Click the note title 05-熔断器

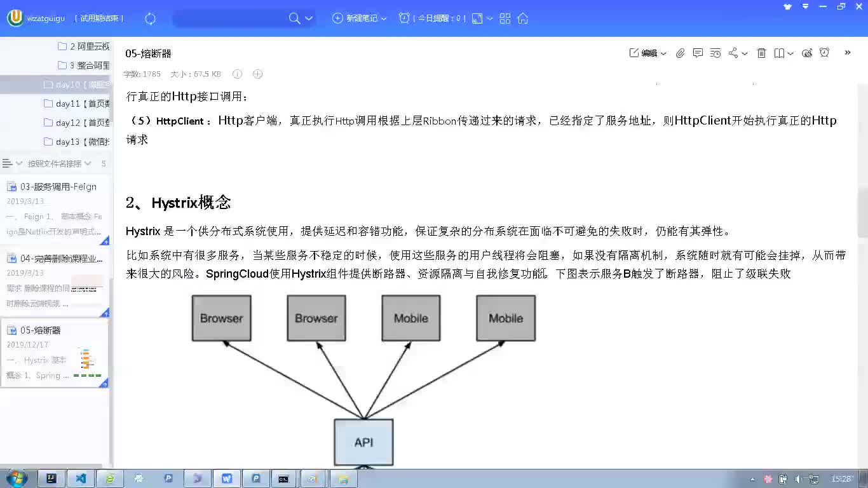148,53
